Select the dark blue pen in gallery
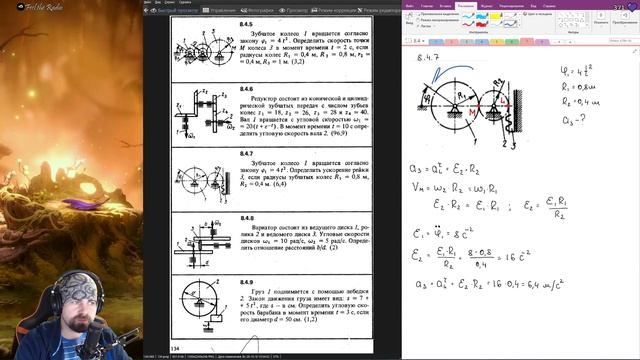Screen dimensions: 640x360 (510, 24)
